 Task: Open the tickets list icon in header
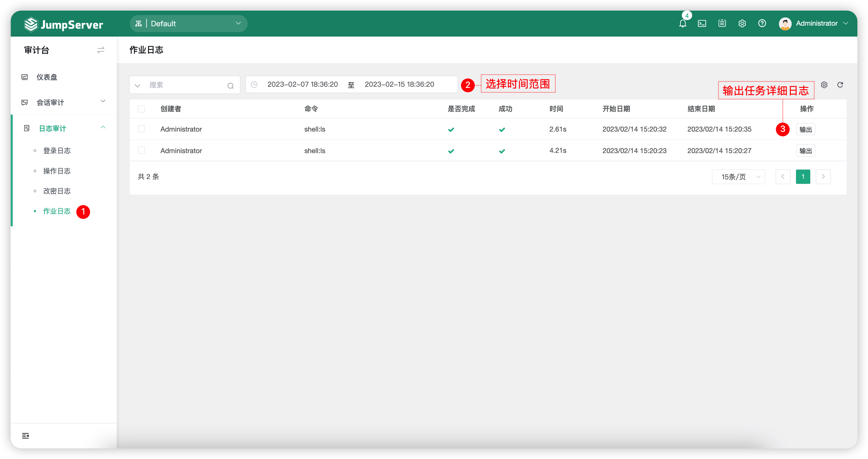722,24
